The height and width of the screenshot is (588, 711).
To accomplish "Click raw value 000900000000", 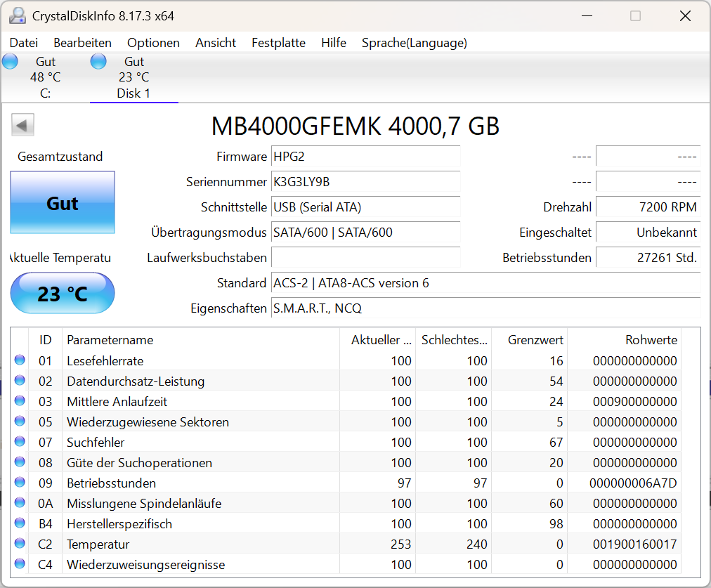I will click(635, 402).
